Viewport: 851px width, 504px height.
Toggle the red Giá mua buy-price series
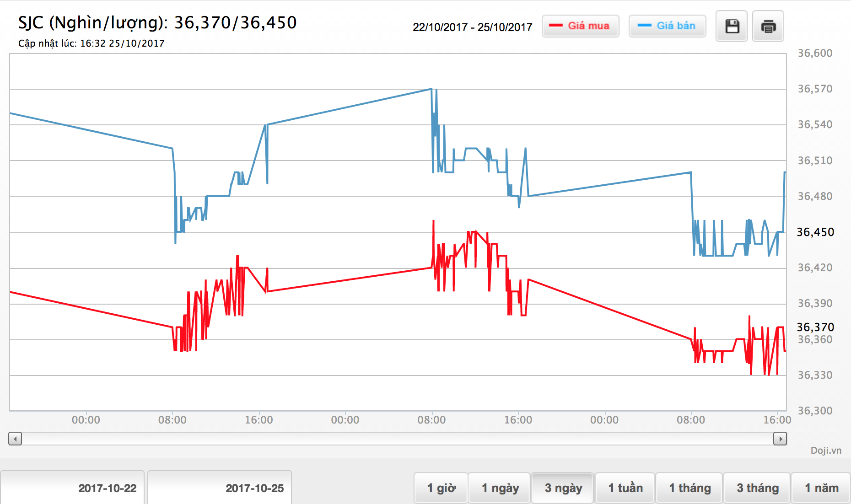pyautogui.click(x=581, y=26)
